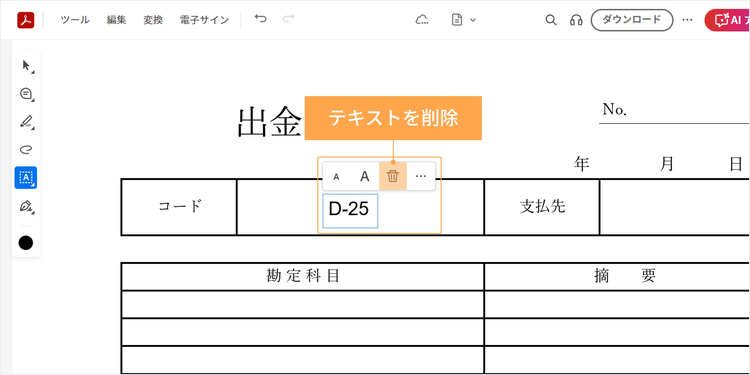Click the trash delete text icon
The height and width of the screenshot is (375, 750).
pyautogui.click(x=393, y=176)
